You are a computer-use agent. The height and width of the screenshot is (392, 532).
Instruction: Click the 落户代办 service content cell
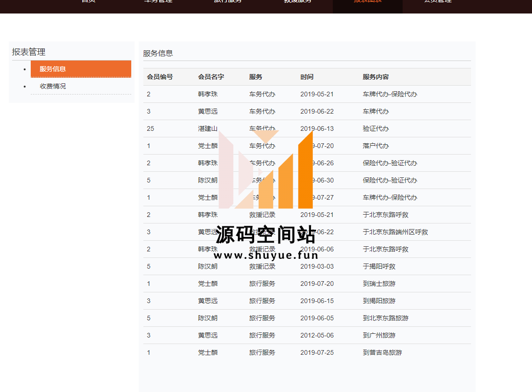point(376,146)
